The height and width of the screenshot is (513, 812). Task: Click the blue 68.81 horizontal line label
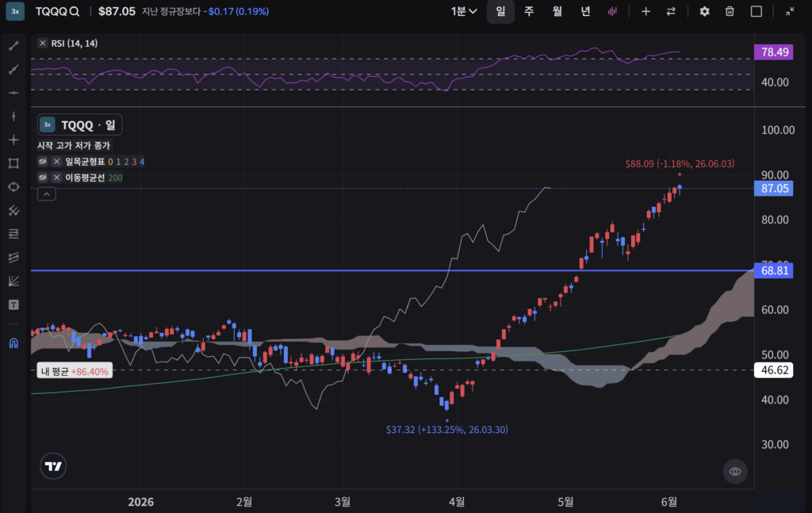tap(774, 270)
